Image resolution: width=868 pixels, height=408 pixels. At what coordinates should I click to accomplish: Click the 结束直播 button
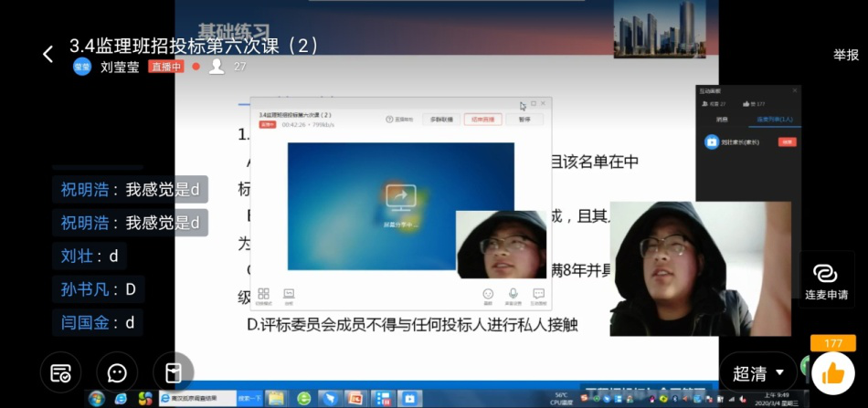click(482, 119)
